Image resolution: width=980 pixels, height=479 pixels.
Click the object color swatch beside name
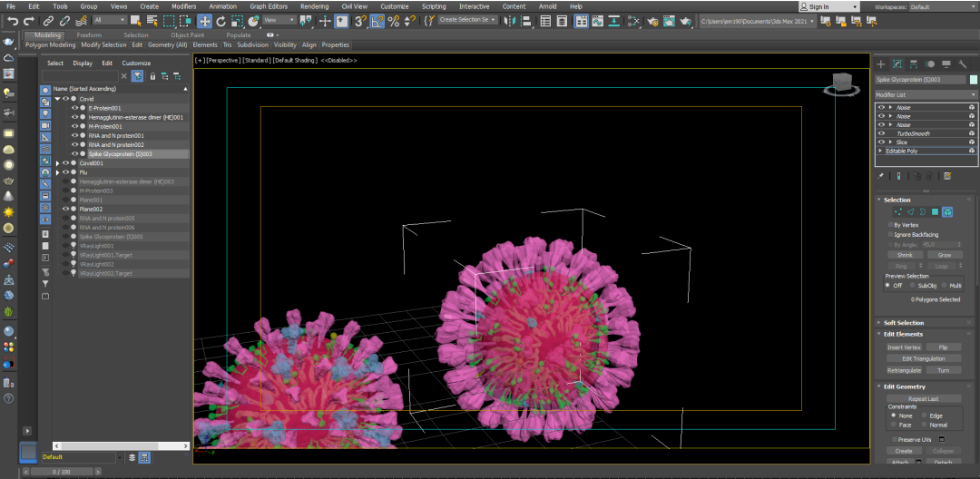click(x=973, y=80)
